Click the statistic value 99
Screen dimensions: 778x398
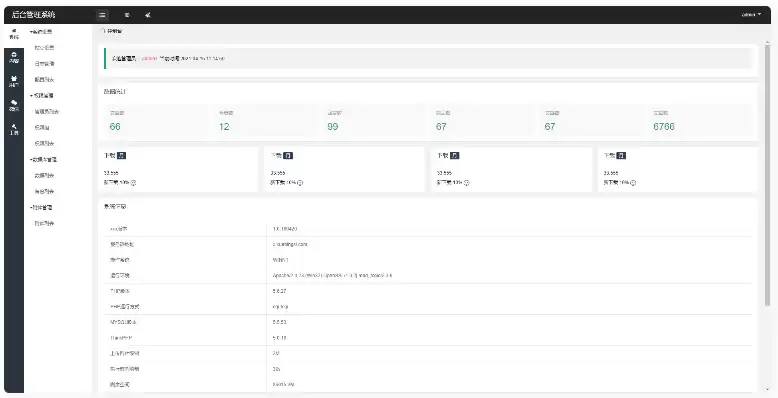pyautogui.click(x=333, y=127)
